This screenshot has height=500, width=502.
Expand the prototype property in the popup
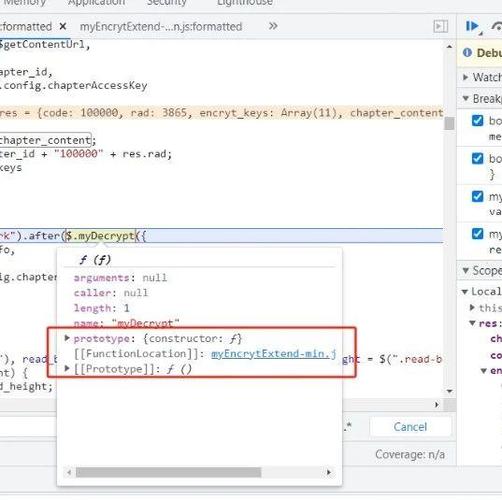pos(67,338)
